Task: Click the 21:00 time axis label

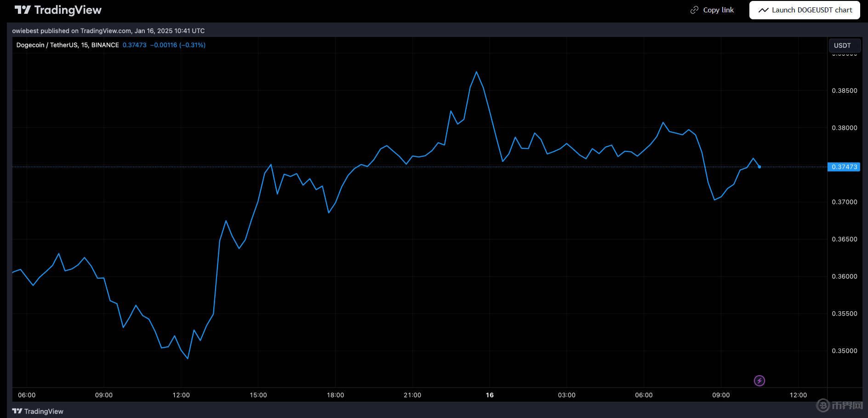Action: 412,395
